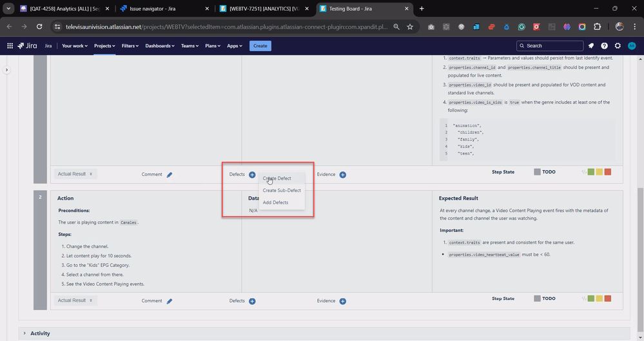
Task: Expand the Actual Result field in step 2
Action: [x=75, y=300]
